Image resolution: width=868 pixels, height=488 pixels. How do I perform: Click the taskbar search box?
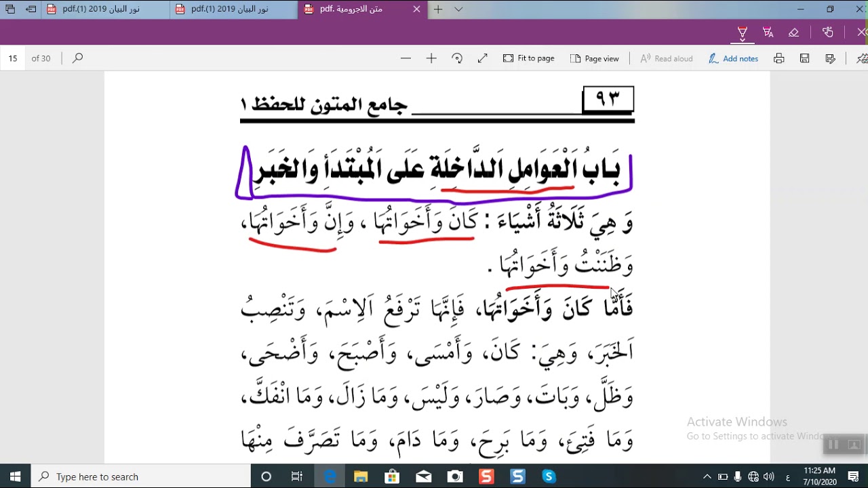(x=141, y=476)
